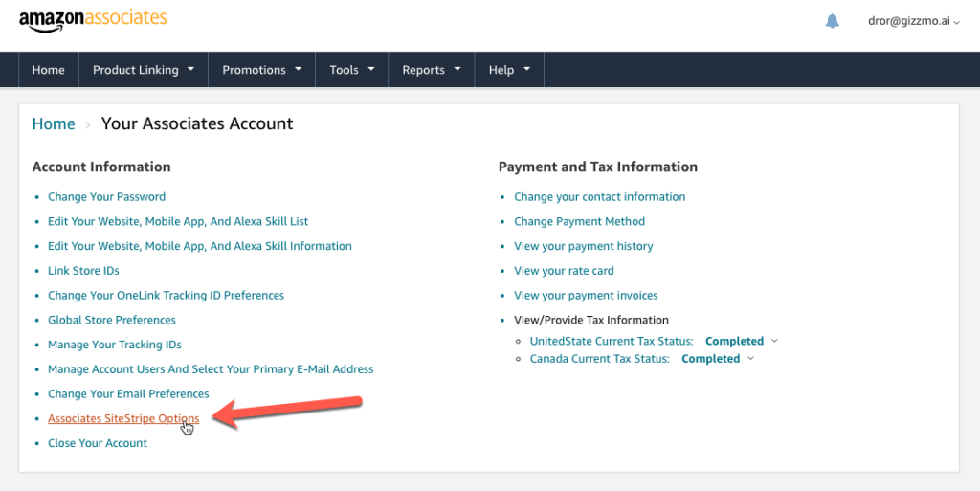The image size is (980, 491).
Task: Open Global Store Preferences
Action: [x=112, y=320]
